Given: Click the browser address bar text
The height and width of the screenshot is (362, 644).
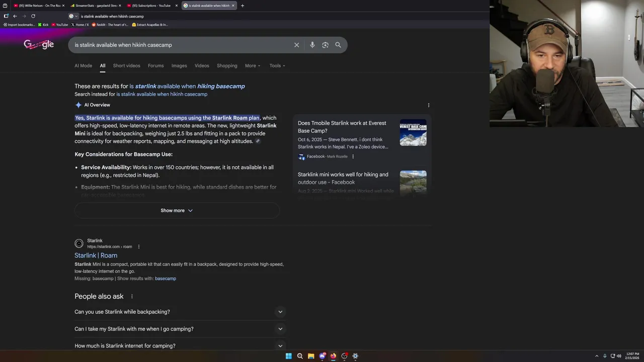Looking at the screenshot, I should [112, 16].
